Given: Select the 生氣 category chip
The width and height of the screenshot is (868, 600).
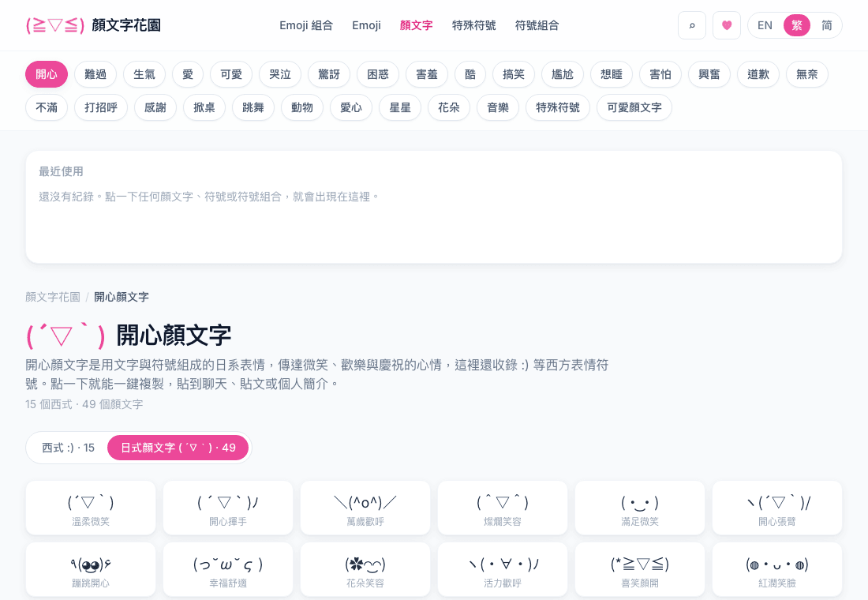Looking at the screenshot, I should [144, 74].
